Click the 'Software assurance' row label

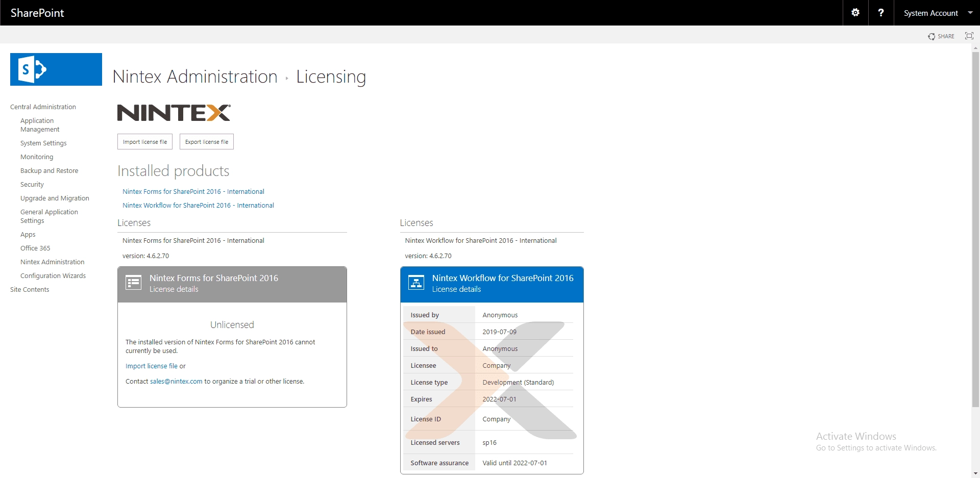pyautogui.click(x=439, y=463)
